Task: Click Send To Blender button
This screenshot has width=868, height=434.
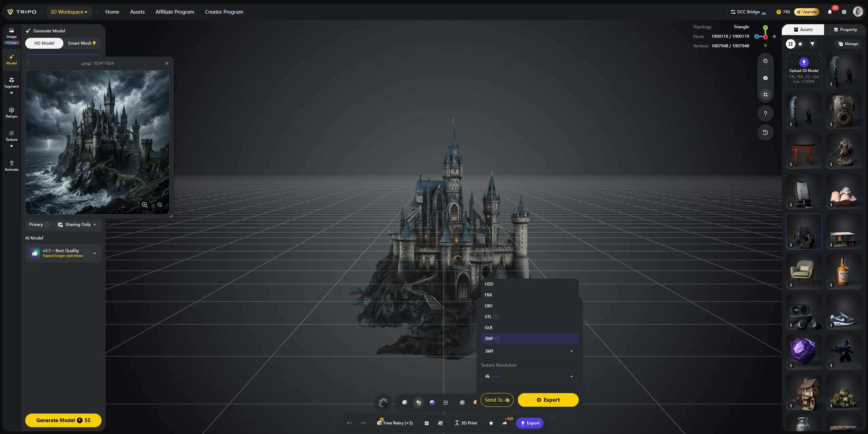Action: [497, 400]
